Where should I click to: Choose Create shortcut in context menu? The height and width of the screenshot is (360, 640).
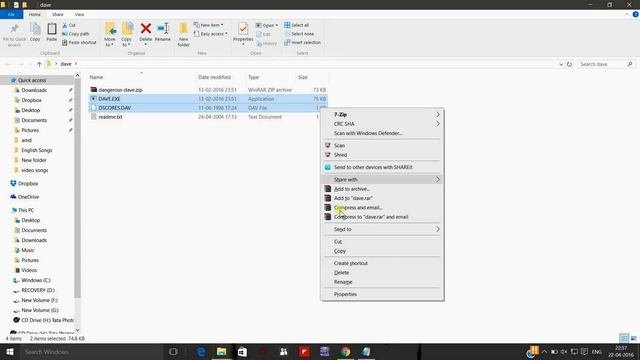382,263
